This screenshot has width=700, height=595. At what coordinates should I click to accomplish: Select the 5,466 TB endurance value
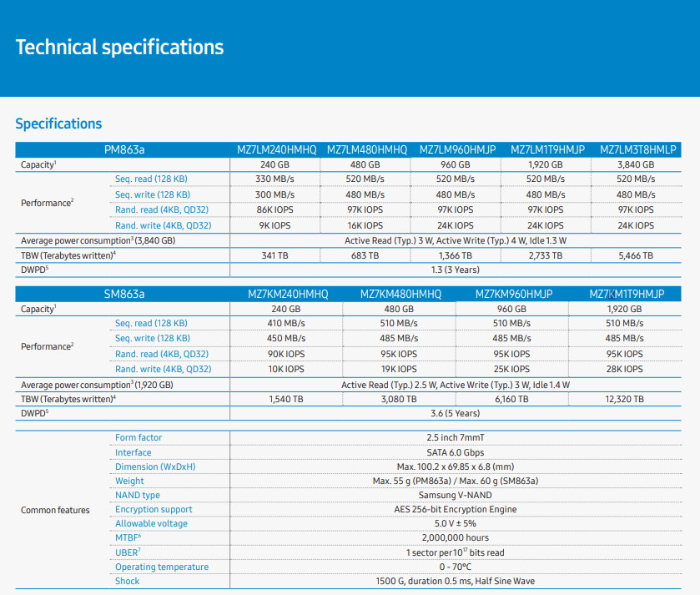click(636, 255)
